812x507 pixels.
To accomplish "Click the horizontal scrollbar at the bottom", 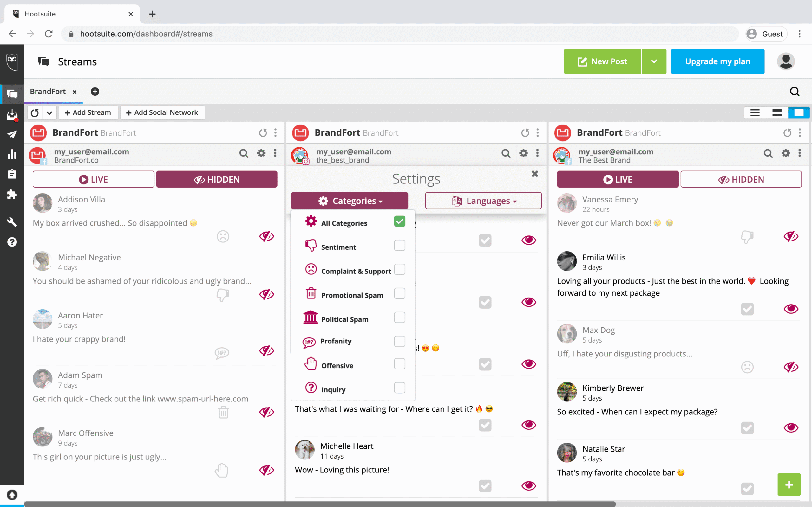I will point(319,504).
